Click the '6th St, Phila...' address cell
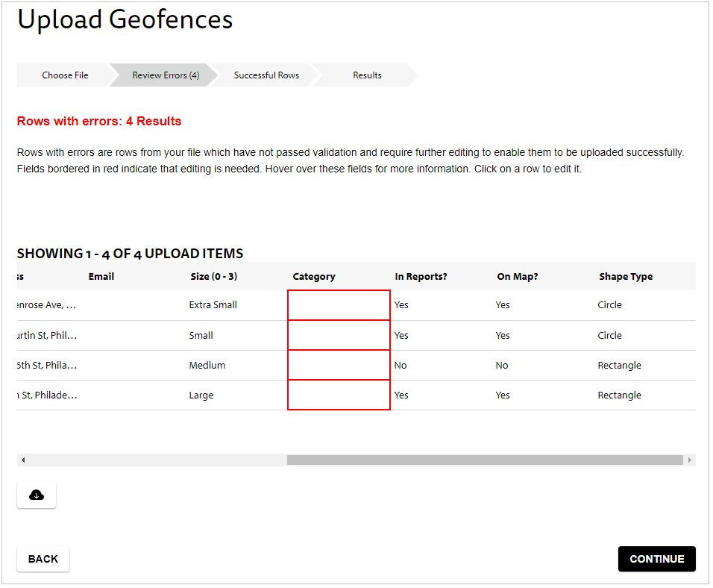This screenshot has width=713, height=588. click(x=47, y=365)
